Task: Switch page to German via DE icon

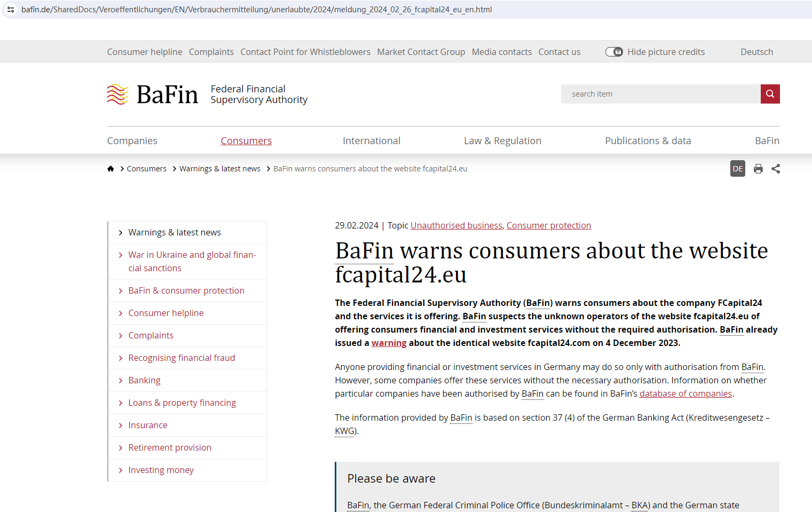Action: click(738, 169)
